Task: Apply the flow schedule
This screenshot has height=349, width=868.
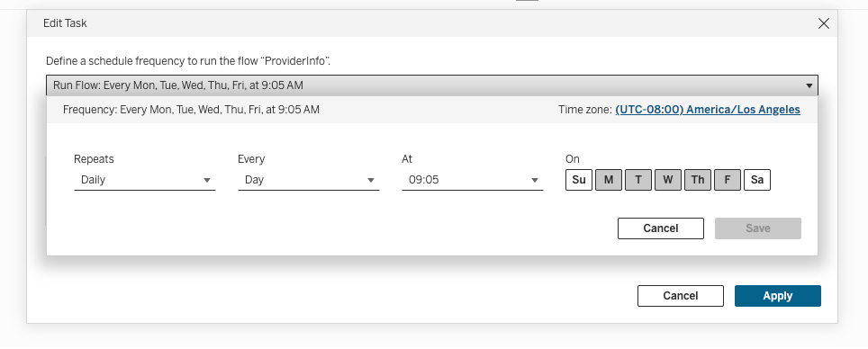Action: (x=778, y=296)
